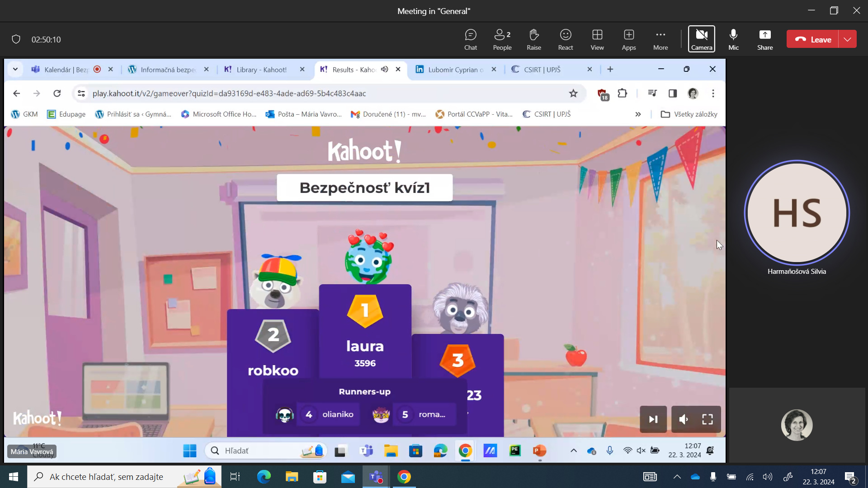
Task: Leave the meeting
Action: click(x=812, y=39)
